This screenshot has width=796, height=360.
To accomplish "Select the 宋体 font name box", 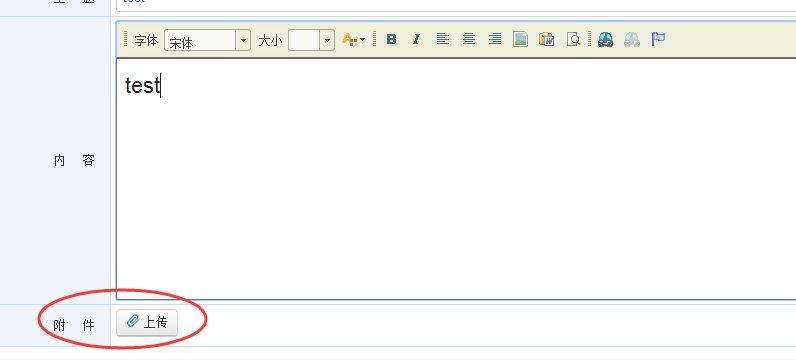I will (x=201, y=40).
